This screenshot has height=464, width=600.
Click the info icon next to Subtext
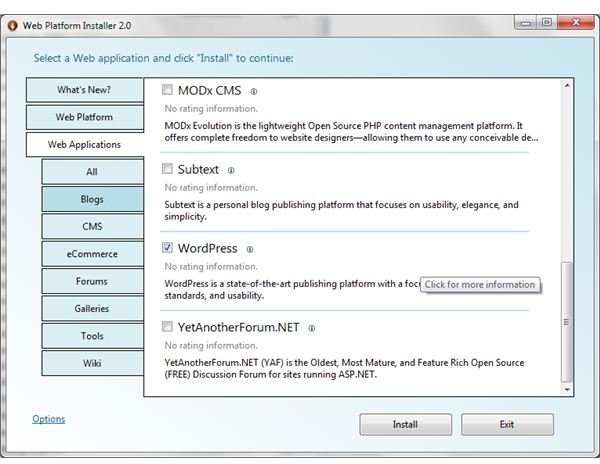click(231, 171)
